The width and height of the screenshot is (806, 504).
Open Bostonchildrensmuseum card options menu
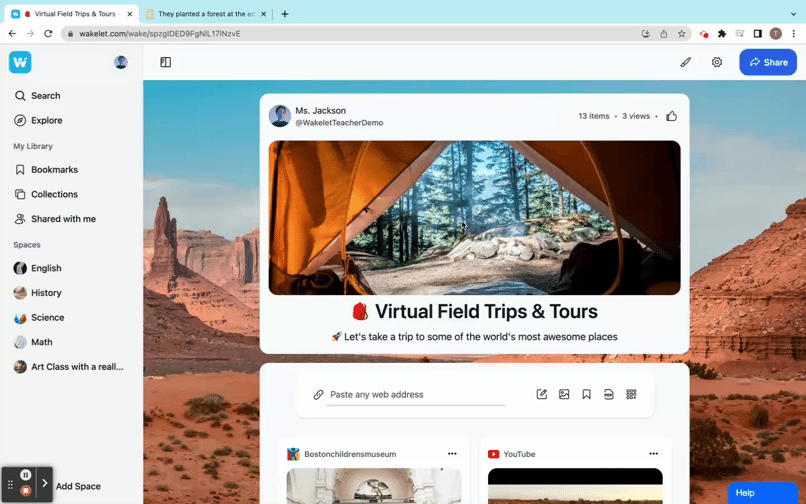click(x=452, y=454)
